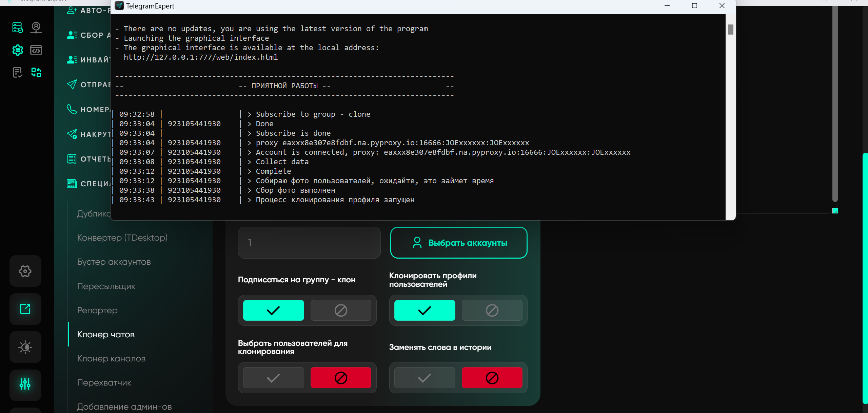Viewport: 868px width, 413px height.
Task: Click the external link icon in sidebar
Action: [25, 309]
